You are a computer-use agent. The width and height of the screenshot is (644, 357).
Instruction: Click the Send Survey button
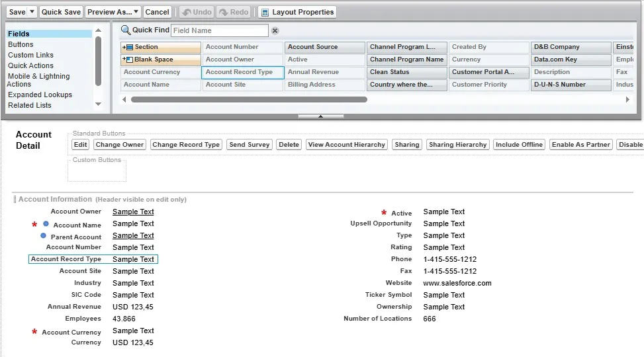[x=250, y=144]
